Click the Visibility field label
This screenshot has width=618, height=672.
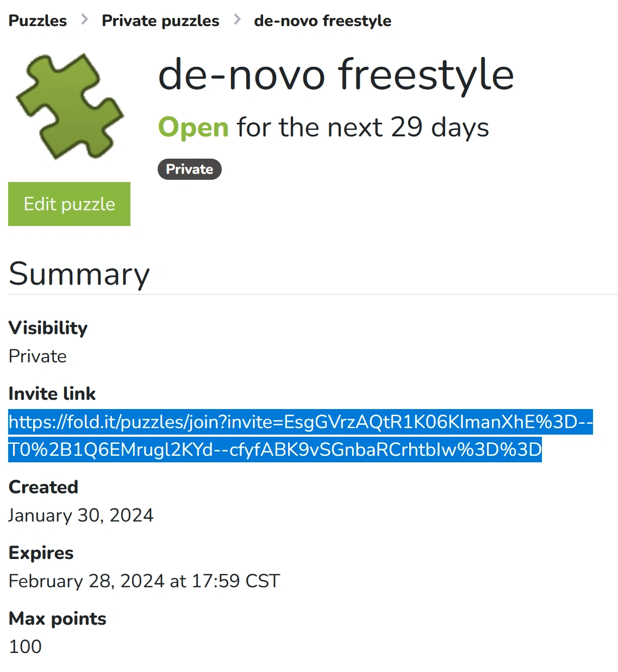coord(48,328)
